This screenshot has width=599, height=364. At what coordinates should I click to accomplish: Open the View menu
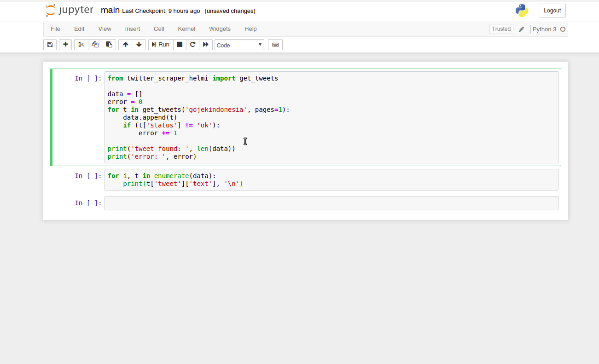click(105, 29)
